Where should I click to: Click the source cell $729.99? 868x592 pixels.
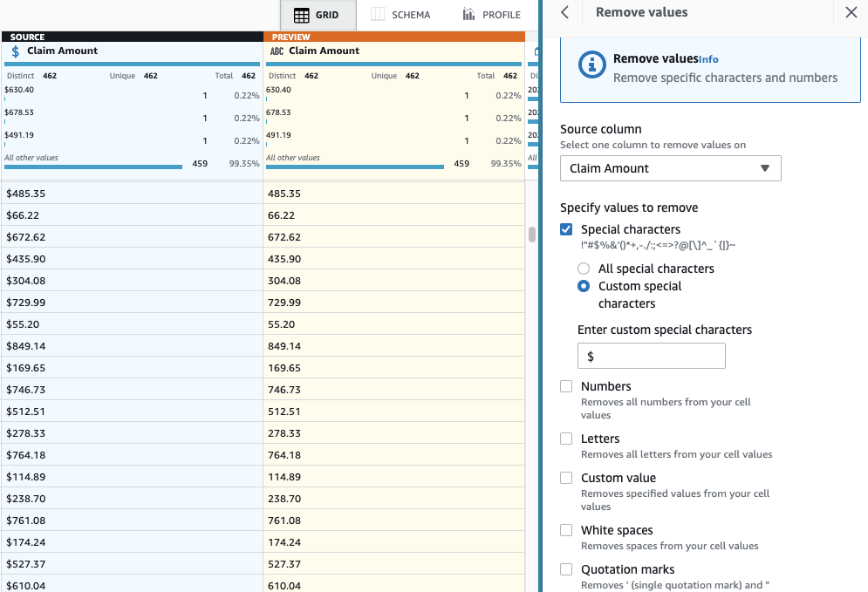pyautogui.click(x=132, y=303)
